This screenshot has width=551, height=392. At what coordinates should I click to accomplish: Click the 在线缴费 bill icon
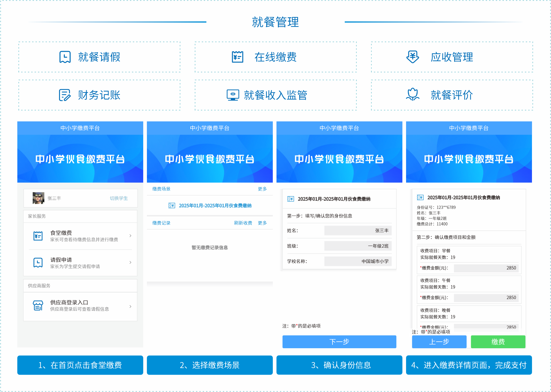click(237, 57)
